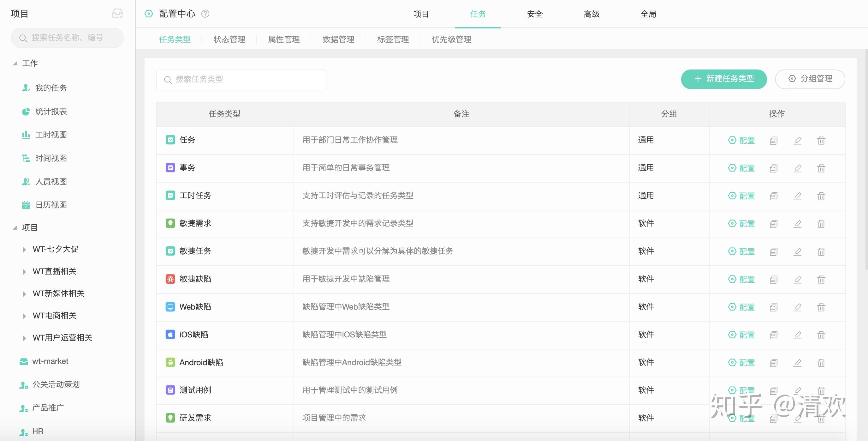Switch to the 项目 top tab

(421, 14)
